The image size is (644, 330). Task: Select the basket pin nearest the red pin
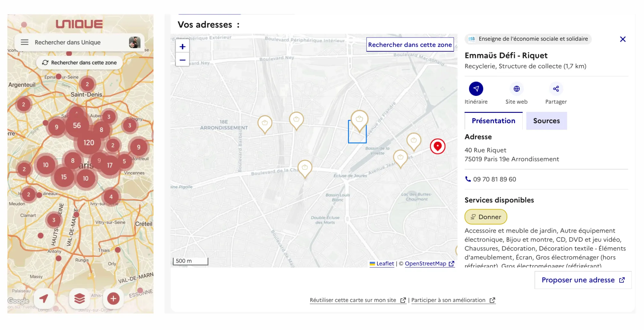(414, 142)
